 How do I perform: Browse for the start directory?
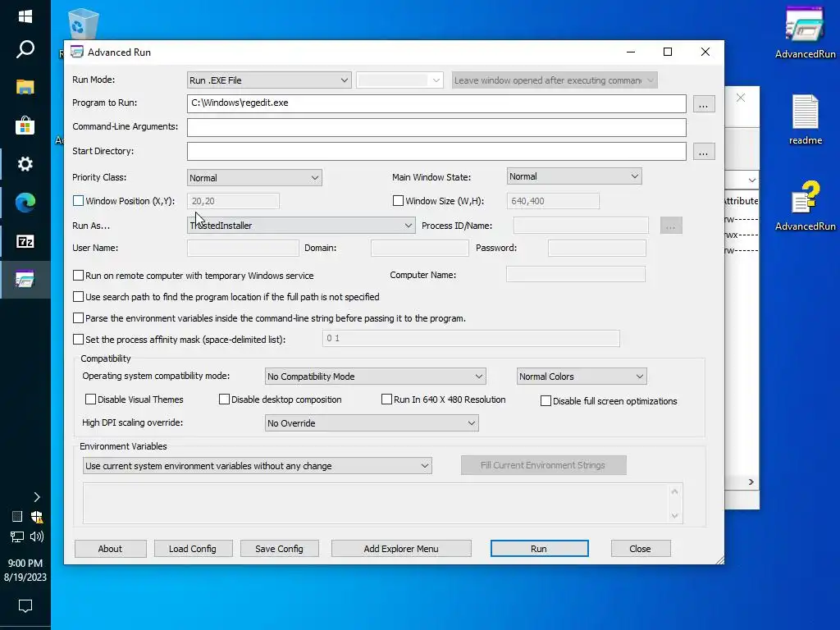[x=703, y=152]
